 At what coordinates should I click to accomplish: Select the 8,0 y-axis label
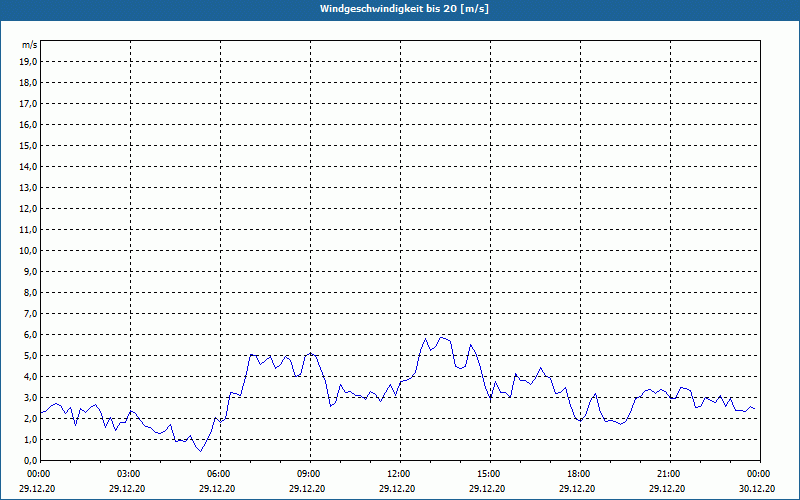(30, 293)
